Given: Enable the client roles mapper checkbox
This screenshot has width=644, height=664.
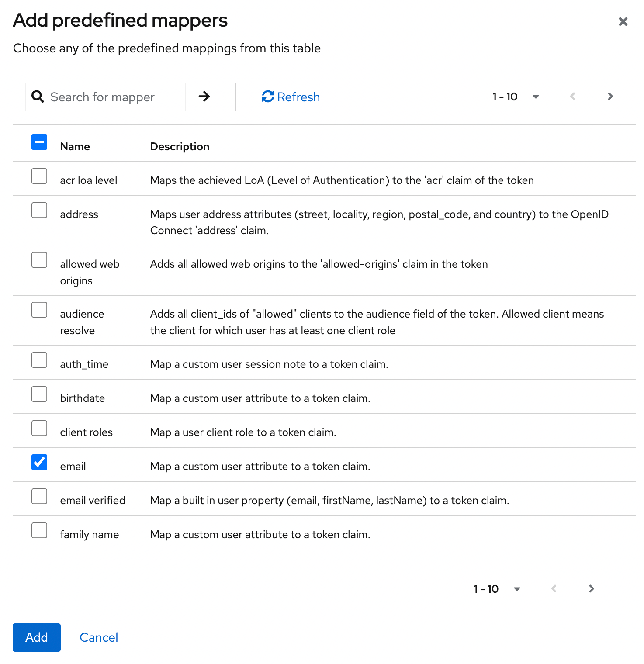Looking at the screenshot, I should tap(39, 428).
